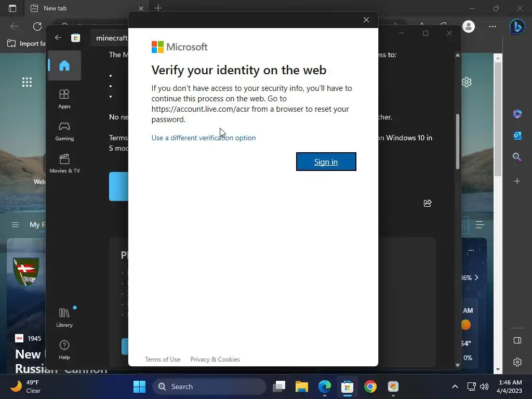Refresh the Edge page
This screenshot has width=532, height=399.
point(37,26)
